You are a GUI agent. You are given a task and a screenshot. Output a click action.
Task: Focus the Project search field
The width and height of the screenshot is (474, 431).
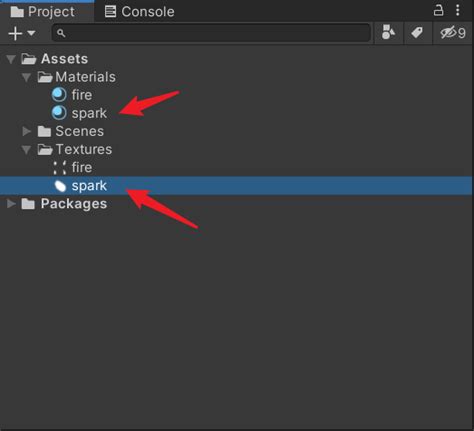pos(211,33)
